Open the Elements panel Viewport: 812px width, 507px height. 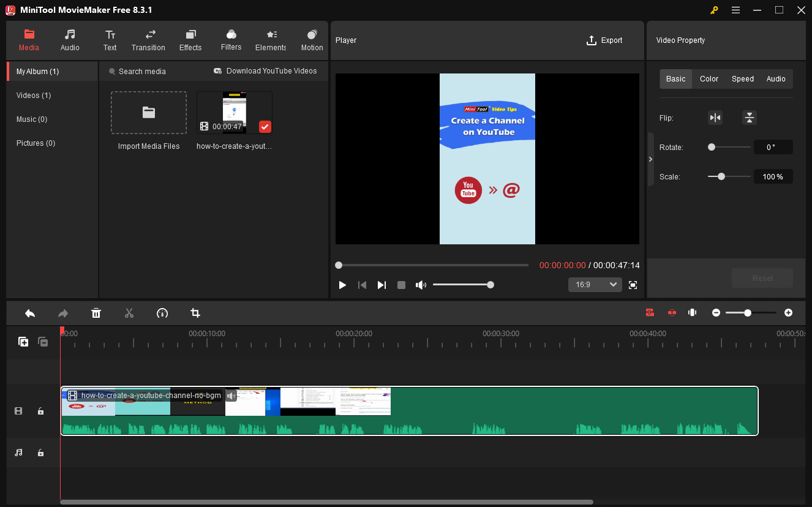270,40
